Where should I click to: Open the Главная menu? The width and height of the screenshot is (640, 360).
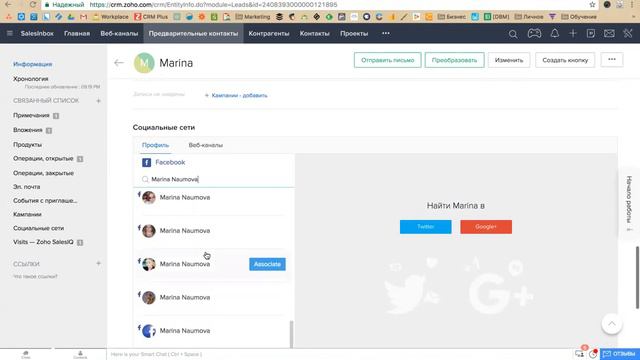[77, 33]
